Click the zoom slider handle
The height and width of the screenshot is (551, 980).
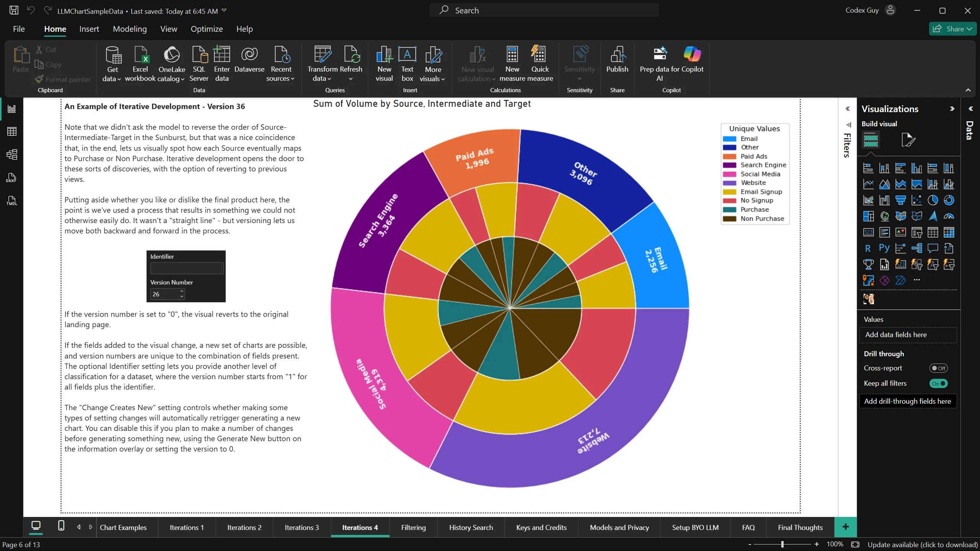(x=782, y=544)
